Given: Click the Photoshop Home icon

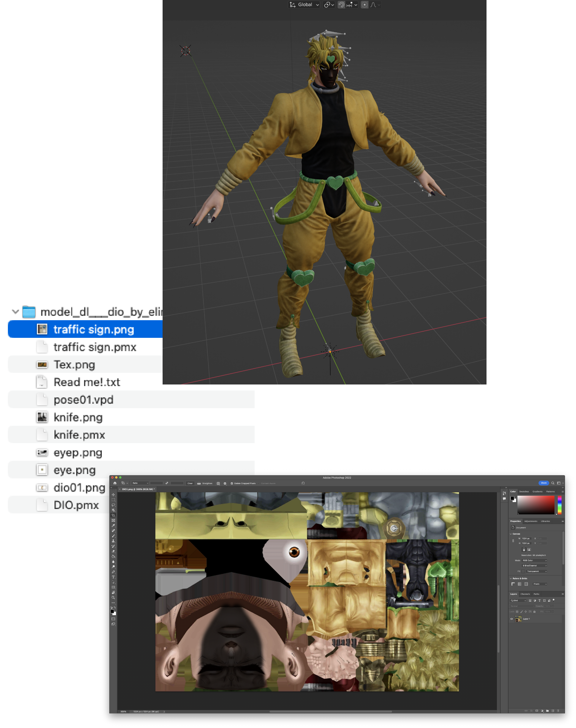Looking at the screenshot, I should pyautogui.click(x=115, y=483).
